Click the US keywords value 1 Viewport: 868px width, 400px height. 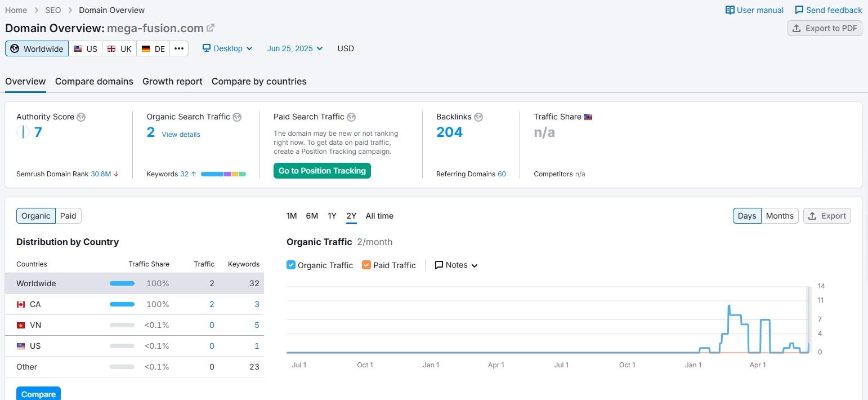coord(257,346)
